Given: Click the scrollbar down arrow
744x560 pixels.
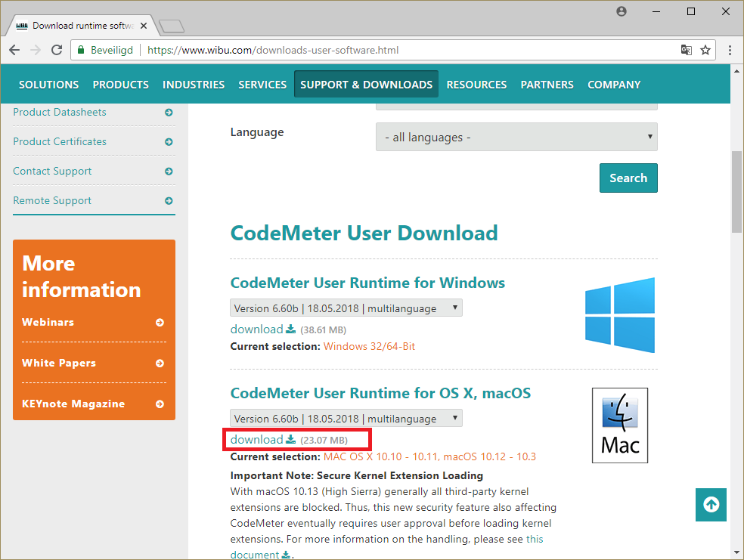Looking at the screenshot, I should [736, 552].
